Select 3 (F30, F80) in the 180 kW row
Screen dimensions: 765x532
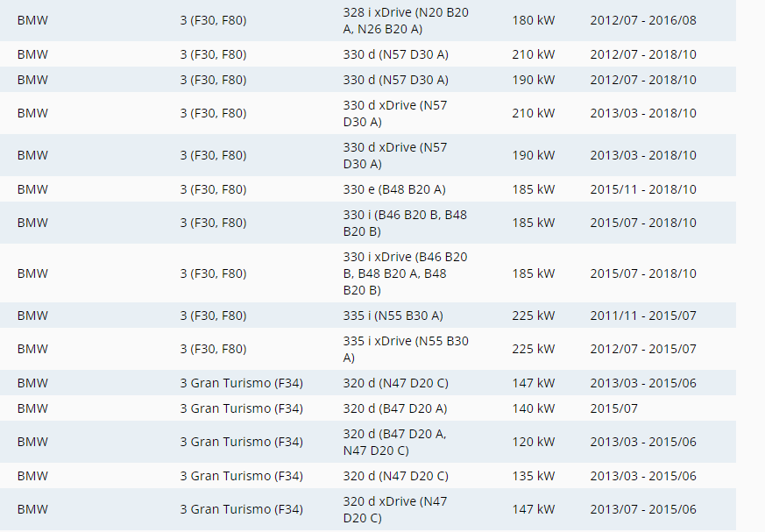click(213, 20)
